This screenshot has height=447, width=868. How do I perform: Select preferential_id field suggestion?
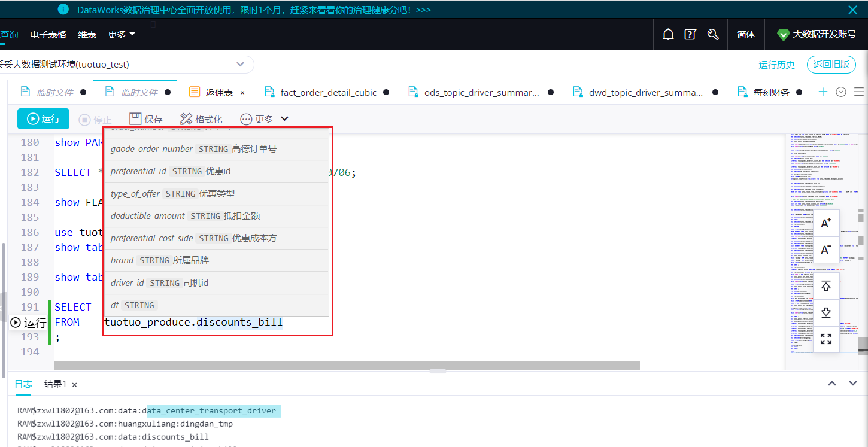(x=216, y=171)
